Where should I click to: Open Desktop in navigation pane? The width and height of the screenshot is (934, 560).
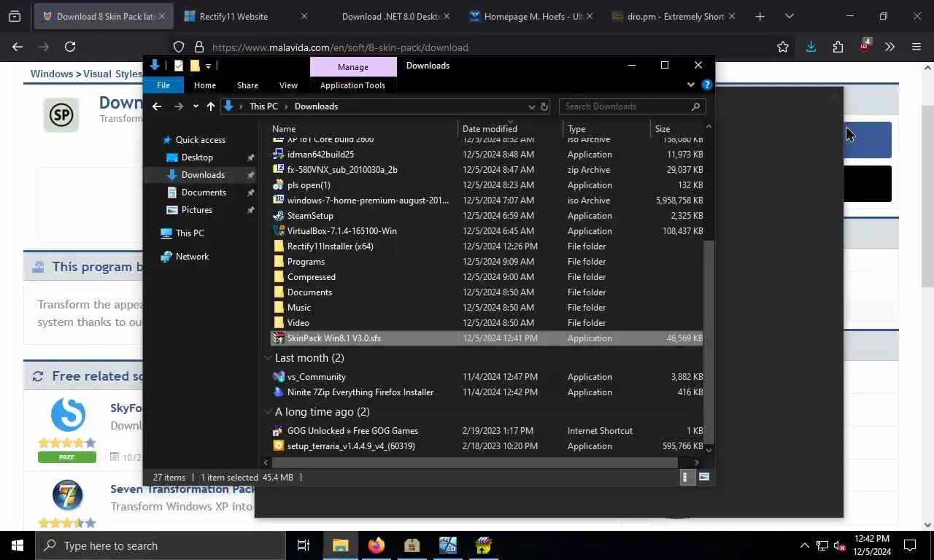(197, 157)
